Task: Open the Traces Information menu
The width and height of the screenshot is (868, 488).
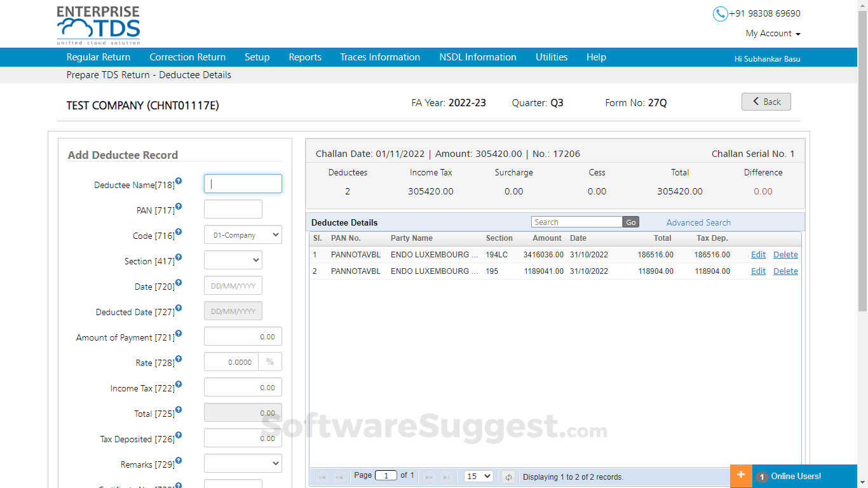Action: 380,57
